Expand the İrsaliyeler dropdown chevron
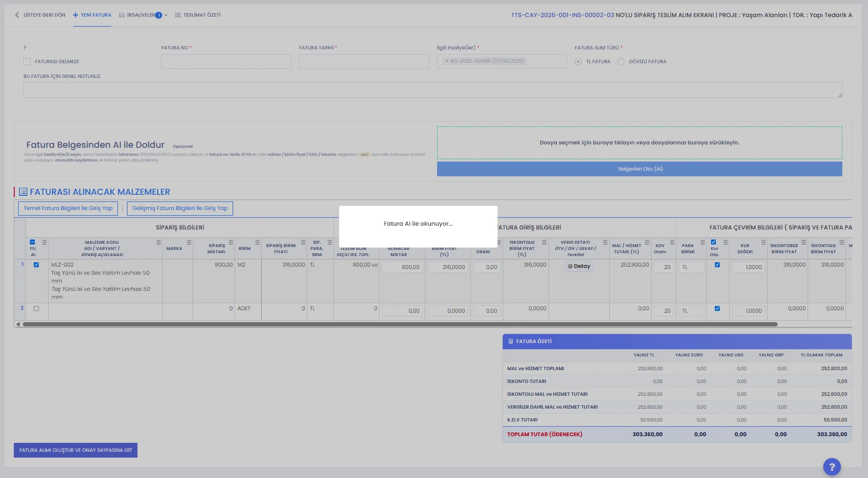The image size is (868, 478). pos(166,15)
